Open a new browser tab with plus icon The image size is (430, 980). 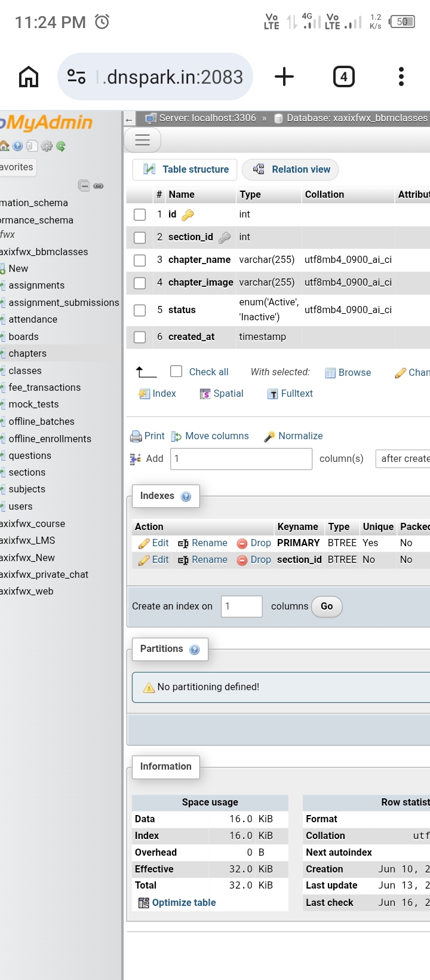coord(284,76)
